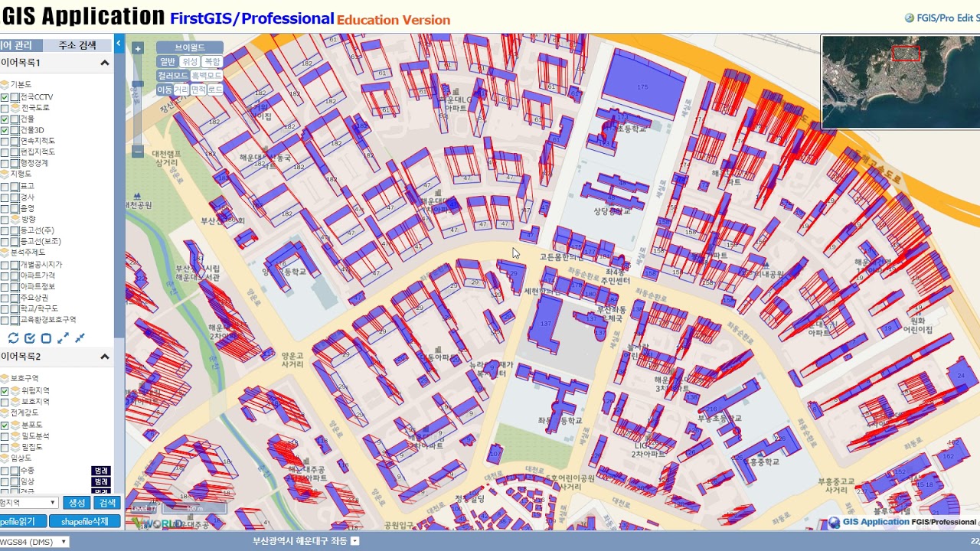Click the 보호구역 layer group icon
The width and height of the screenshot is (980, 551).
(x=5, y=378)
